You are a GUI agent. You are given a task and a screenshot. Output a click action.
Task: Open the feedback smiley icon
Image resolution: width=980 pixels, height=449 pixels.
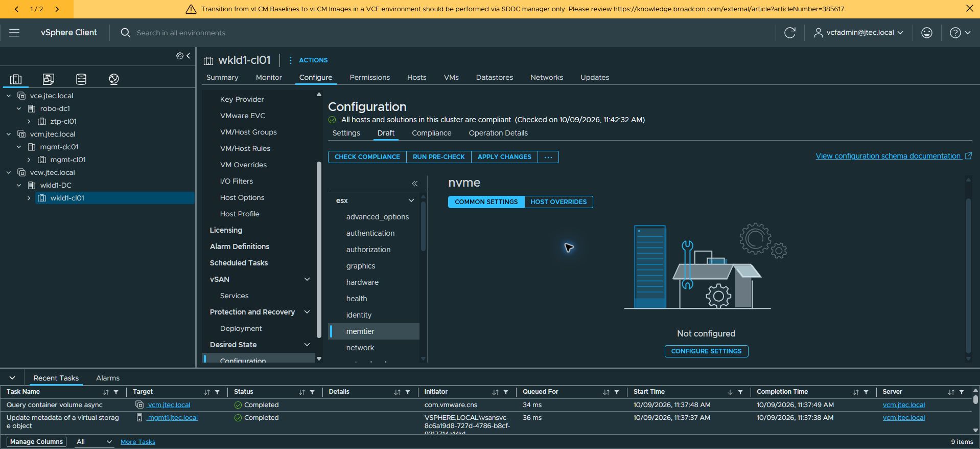pos(927,33)
